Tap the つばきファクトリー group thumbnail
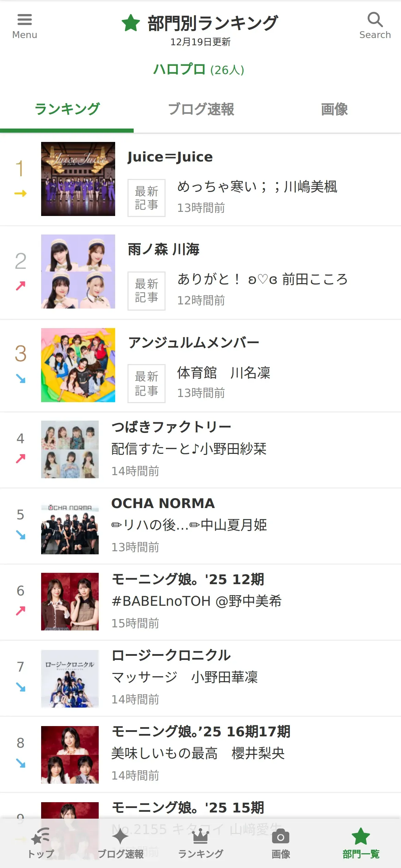 point(70,449)
